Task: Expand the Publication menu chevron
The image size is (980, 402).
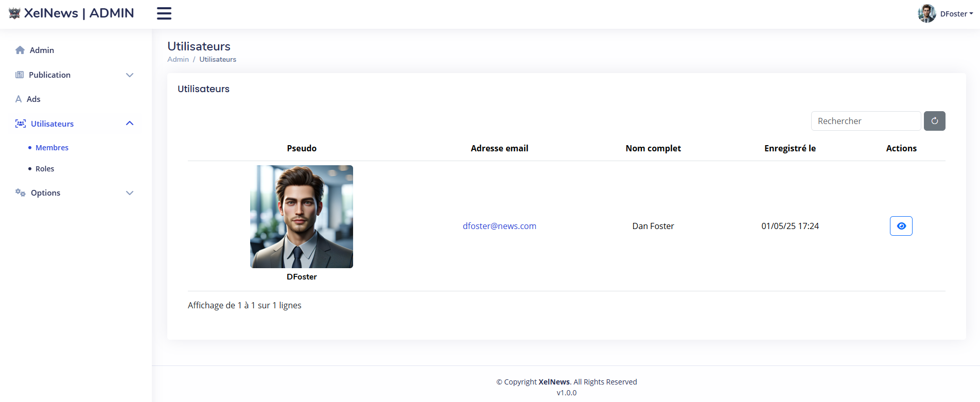Action: [130, 75]
